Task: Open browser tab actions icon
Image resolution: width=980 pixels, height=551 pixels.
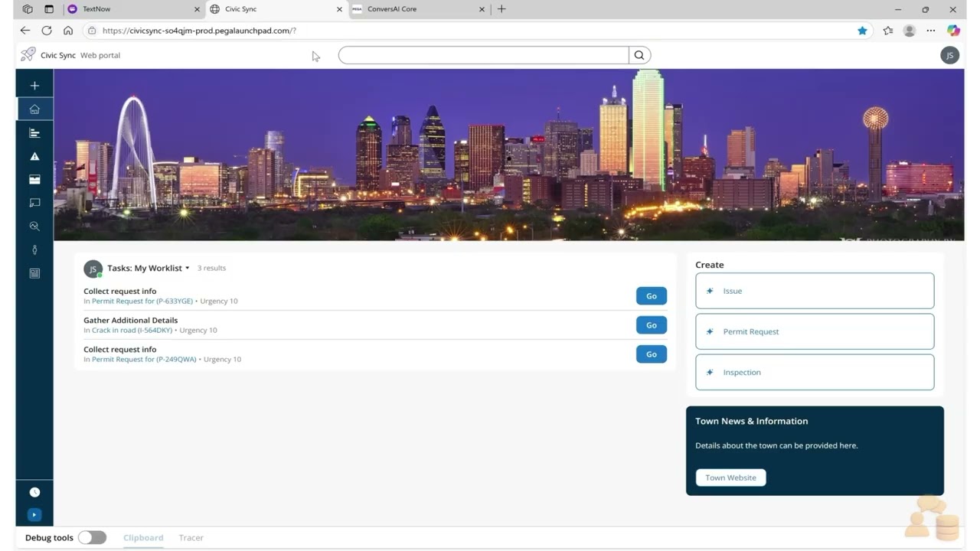Action: pyautogui.click(x=49, y=9)
